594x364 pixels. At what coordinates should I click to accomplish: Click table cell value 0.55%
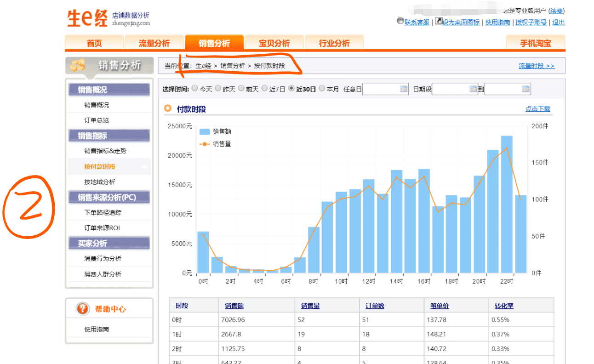click(x=500, y=320)
